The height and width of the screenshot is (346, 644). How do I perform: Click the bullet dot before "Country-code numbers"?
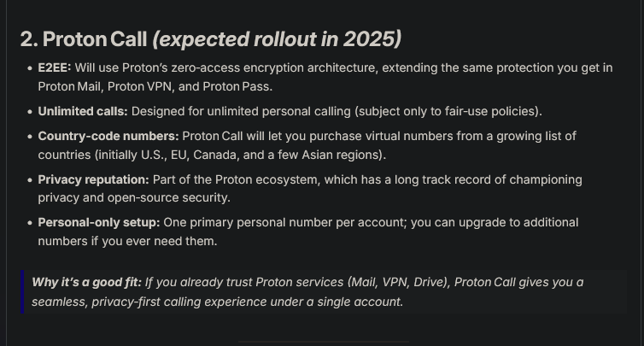pyautogui.click(x=30, y=136)
